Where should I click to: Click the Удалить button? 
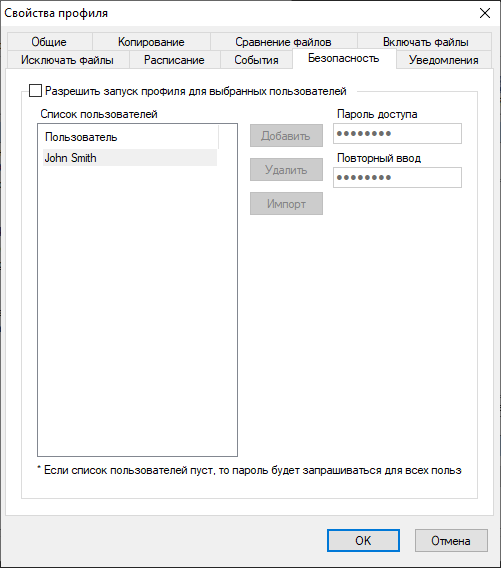[x=286, y=170]
